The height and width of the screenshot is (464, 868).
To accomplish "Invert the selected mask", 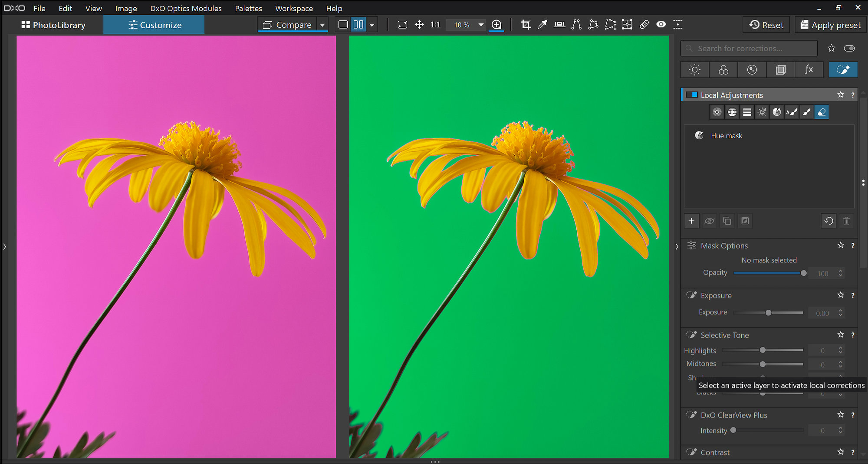I will coord(745,221).
